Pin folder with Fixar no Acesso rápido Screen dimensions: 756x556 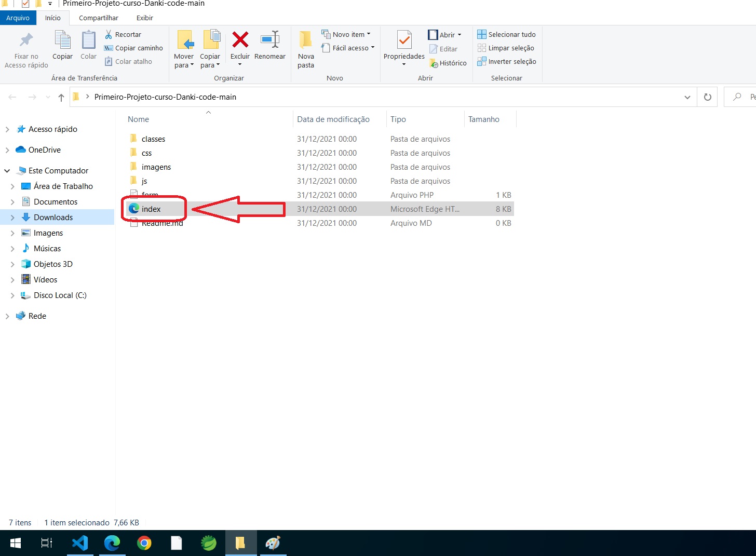(26, 50)
